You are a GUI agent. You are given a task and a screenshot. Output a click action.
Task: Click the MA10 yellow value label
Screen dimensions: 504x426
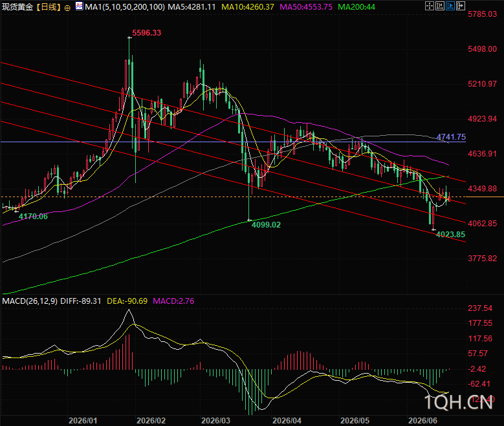coord(248,6)
